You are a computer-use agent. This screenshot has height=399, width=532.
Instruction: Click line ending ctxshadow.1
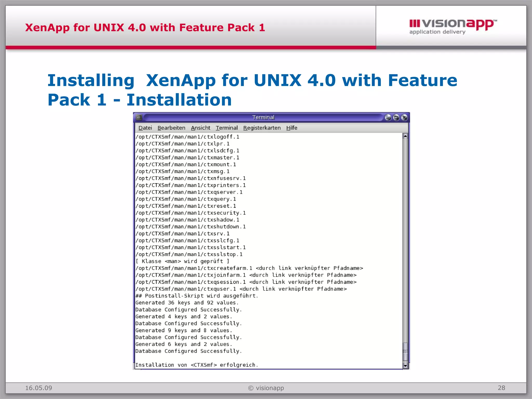[187, 220]
